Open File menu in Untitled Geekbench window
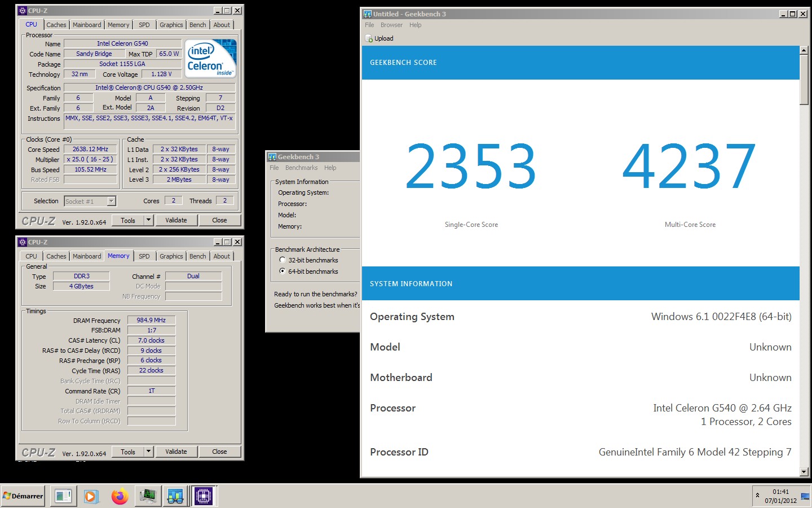The image size is (812, 508). [x=369, y=25]
